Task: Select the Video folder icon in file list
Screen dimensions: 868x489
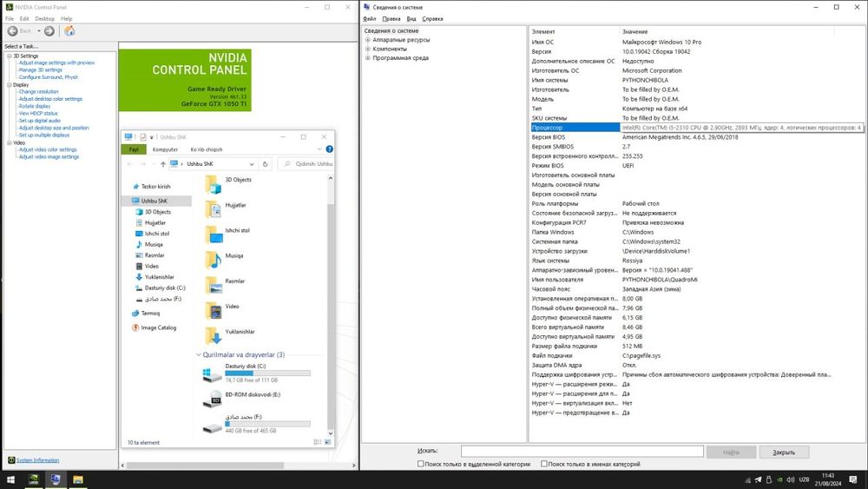Action: pyautogui.click(x=214, y=311)
